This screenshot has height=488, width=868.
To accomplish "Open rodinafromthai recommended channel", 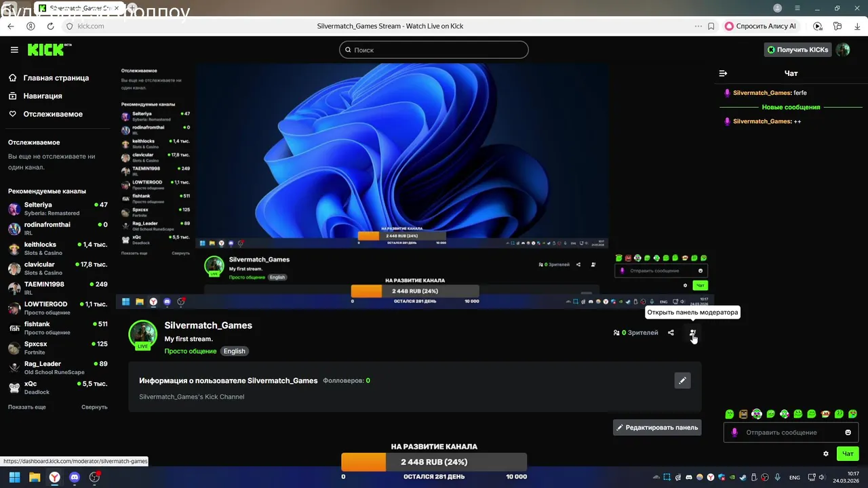I will [58, 228].
